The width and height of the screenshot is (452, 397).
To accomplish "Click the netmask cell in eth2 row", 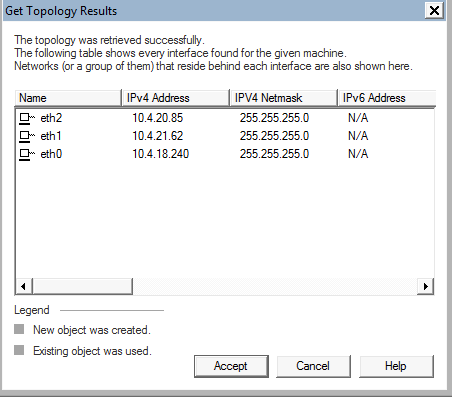I will click(274, 118).
